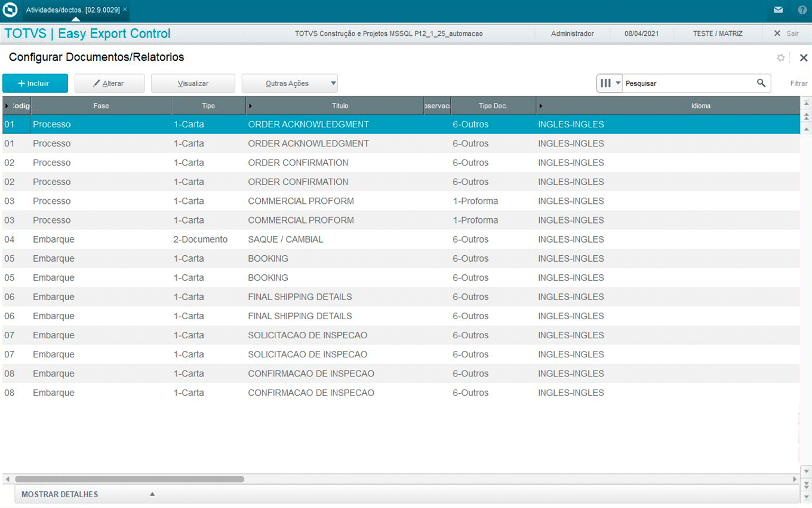Close Configurar Documentos/Relatorios panel
Viewport: 812px width, 508px height.
[803, 58]
